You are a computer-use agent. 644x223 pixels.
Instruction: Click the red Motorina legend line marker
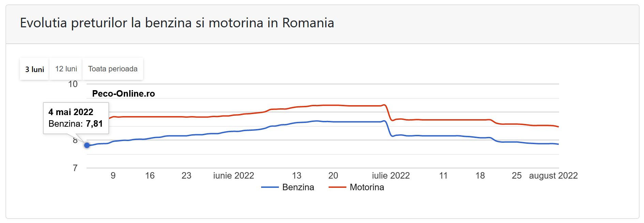(x=337, y=187)
